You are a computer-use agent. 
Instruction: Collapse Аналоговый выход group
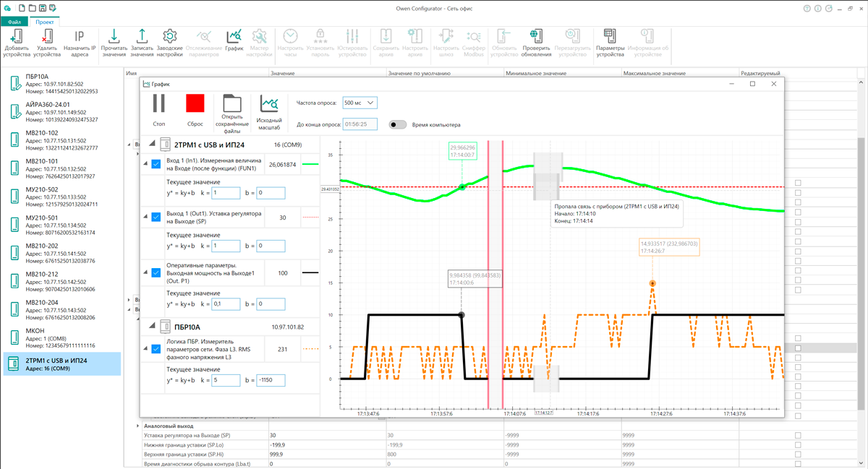pos(138,426)
